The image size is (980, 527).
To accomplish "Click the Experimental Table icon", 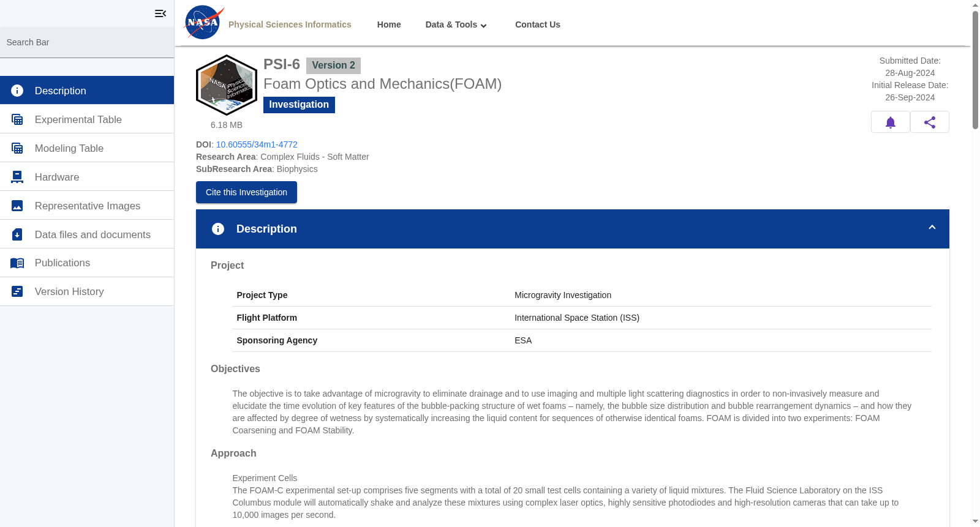I will 17,119.
